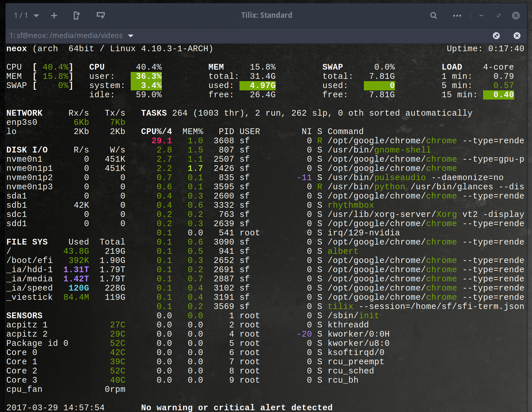Viewport: 532px width, 412px height.
Task: Click the SENSORS section header
Action: point(24,316)
